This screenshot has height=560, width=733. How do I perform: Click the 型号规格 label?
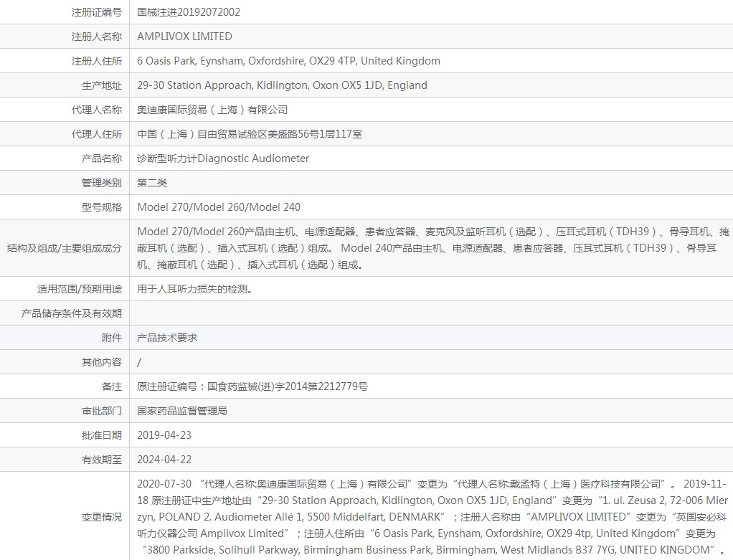point(101,207)
